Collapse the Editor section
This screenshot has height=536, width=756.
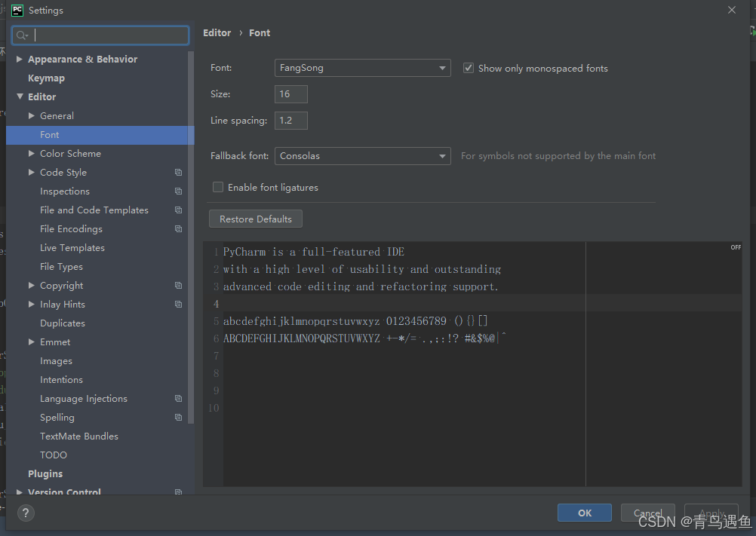point(20,96)
